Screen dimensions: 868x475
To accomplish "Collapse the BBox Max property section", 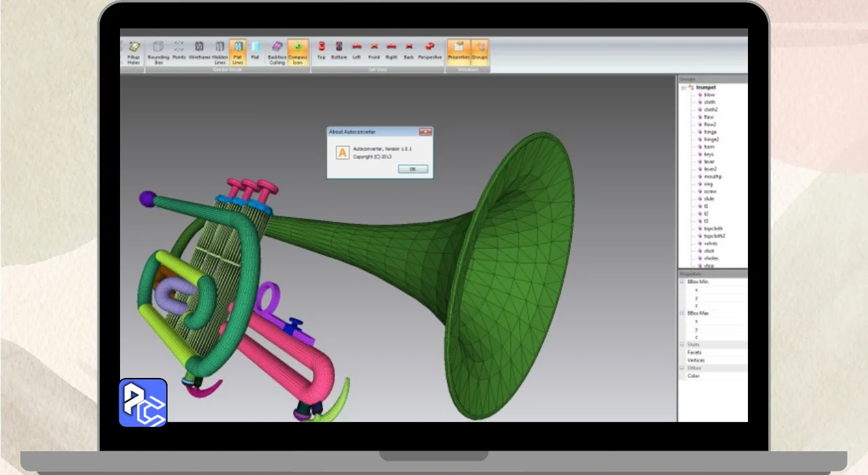I will pyautogui.click(x=683, y=313).
